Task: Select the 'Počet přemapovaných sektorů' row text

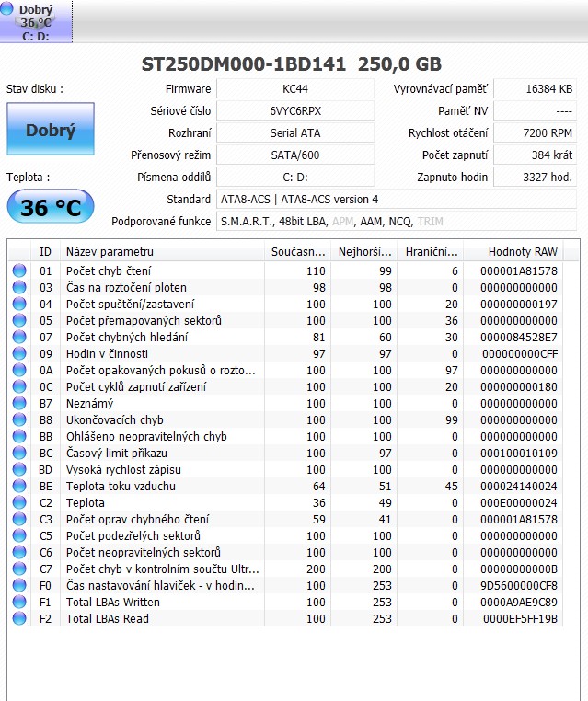Action: tap(144, 320)
